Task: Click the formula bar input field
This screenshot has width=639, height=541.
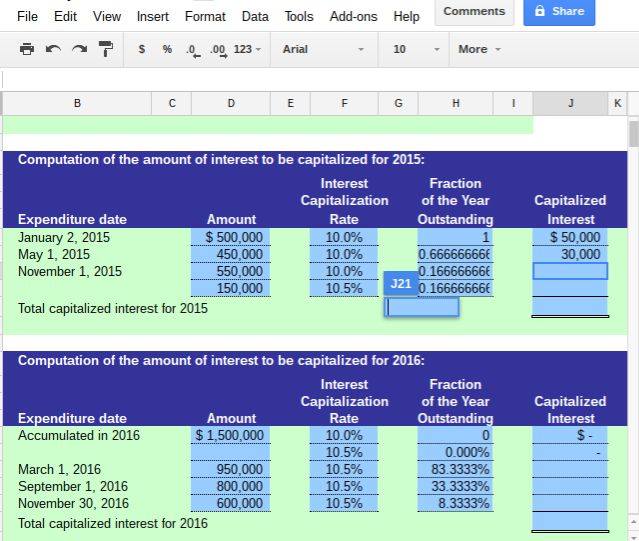Action: click(x=300, y=78)
